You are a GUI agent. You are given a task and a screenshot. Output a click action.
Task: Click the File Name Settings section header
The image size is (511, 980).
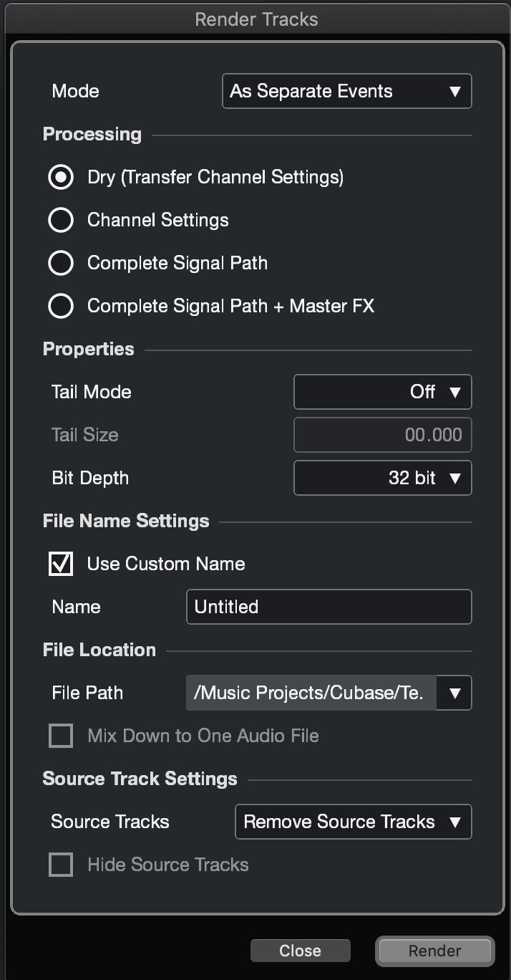point(125,521)
